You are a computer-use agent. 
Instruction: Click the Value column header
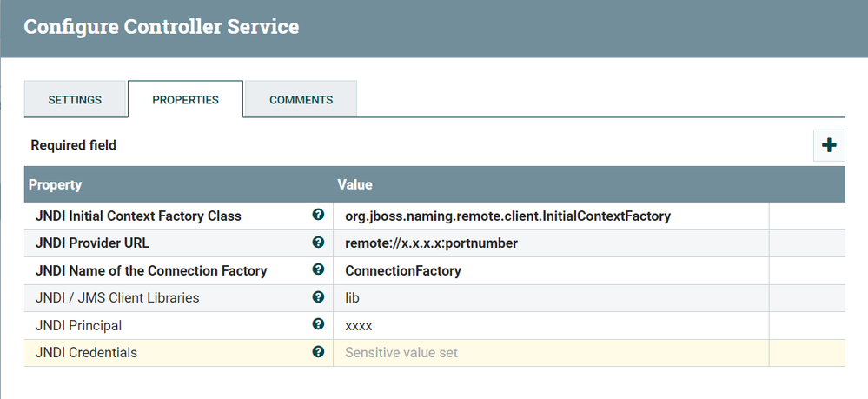tap(354, 185)
